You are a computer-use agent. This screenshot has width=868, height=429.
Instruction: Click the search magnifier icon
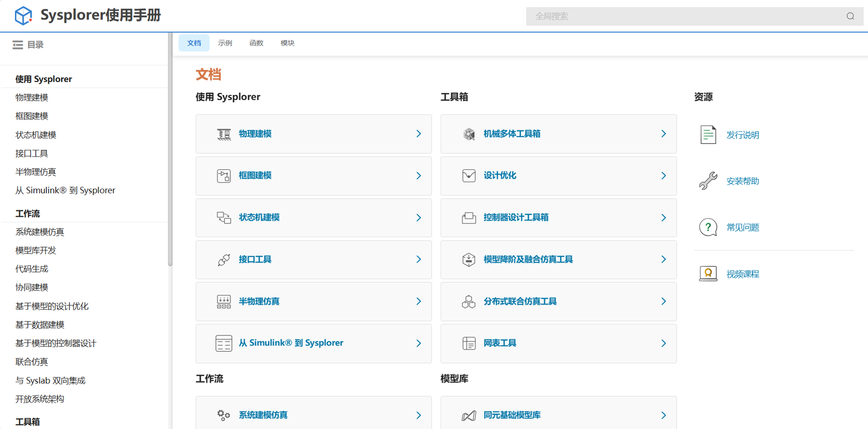point(850,16)
